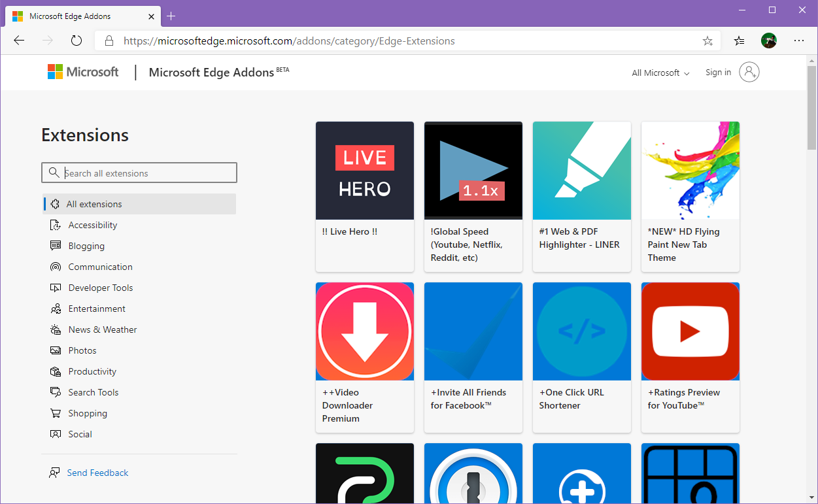Click the News & Weather icon
Image resolution: width=818 pixels, height=504 pixels.
coord(56,329)
